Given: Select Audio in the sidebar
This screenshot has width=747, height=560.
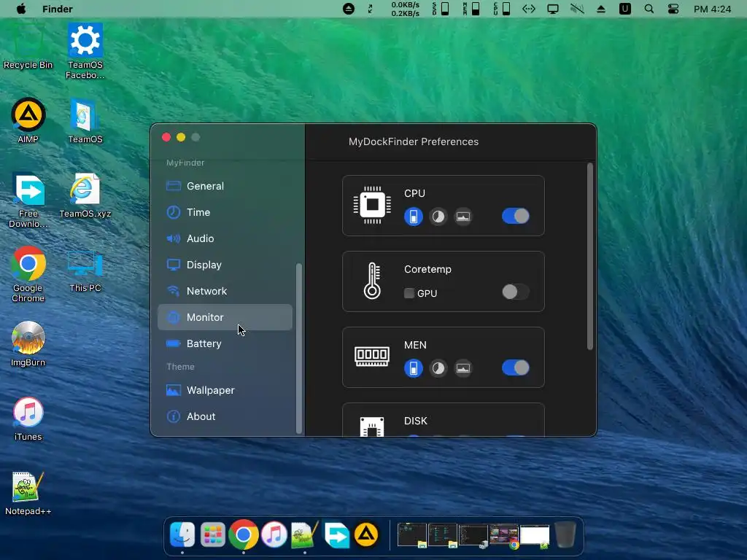Looking at the screenshot, I should (x=225, y=238).
